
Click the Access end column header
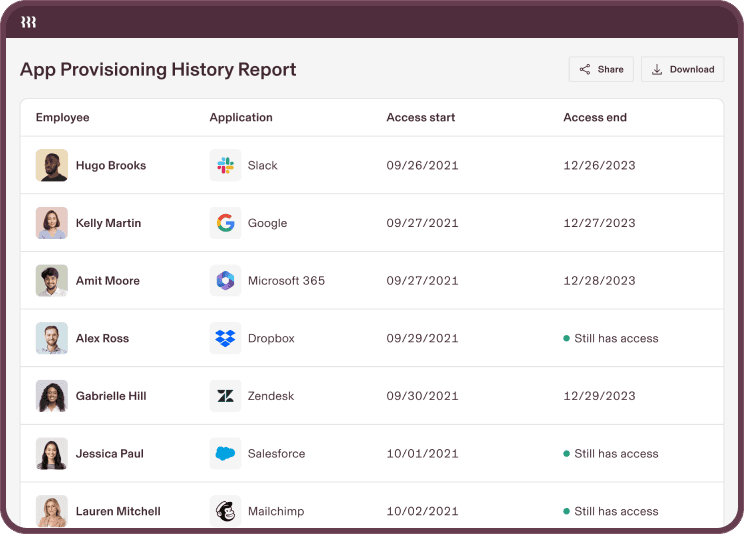coord(595,118)
